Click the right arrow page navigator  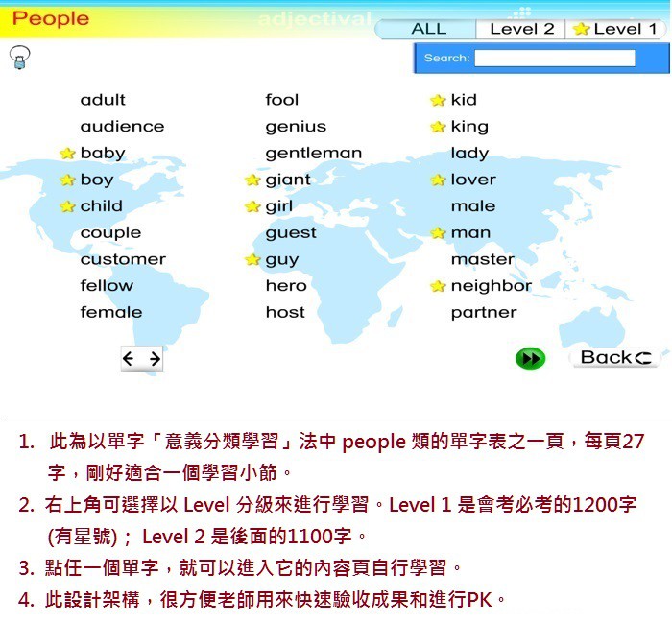154,359
